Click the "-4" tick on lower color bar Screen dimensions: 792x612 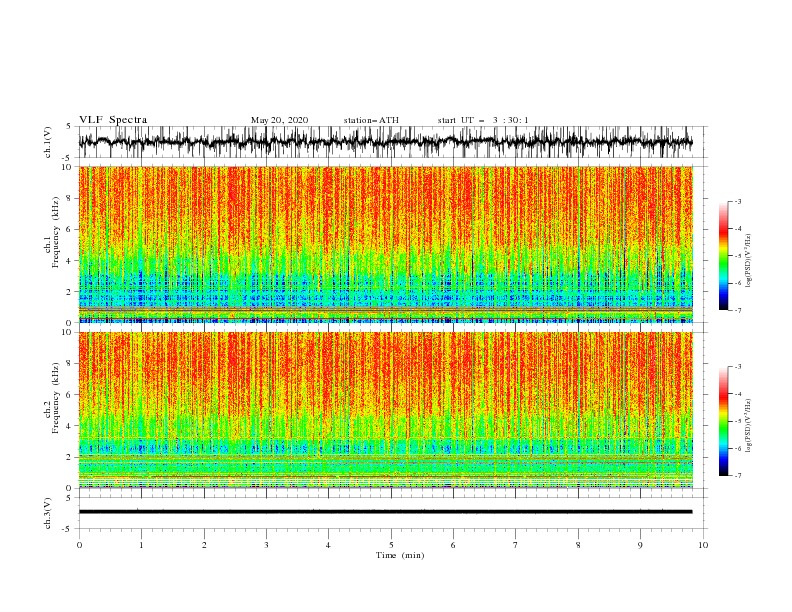[x=738, y=394]
